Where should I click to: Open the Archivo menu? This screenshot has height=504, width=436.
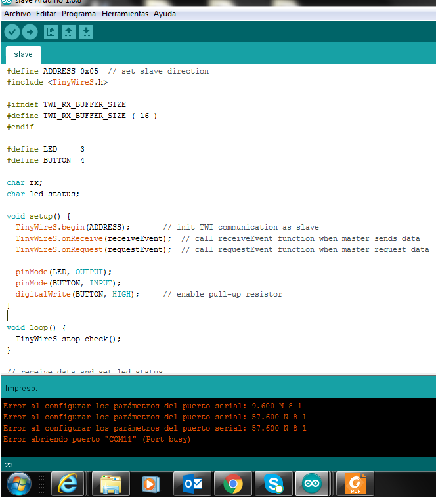tap(17, 14)
